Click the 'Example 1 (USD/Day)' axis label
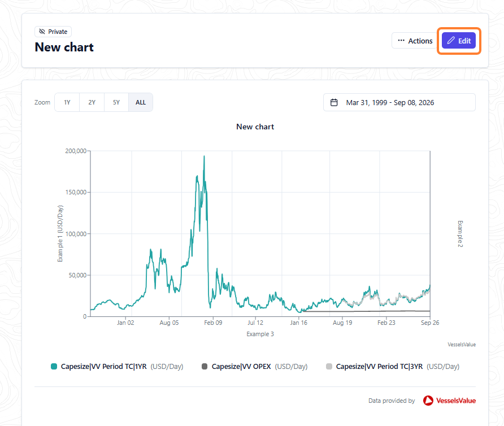This screenshot has height=426, width=504. coord(60,234)
